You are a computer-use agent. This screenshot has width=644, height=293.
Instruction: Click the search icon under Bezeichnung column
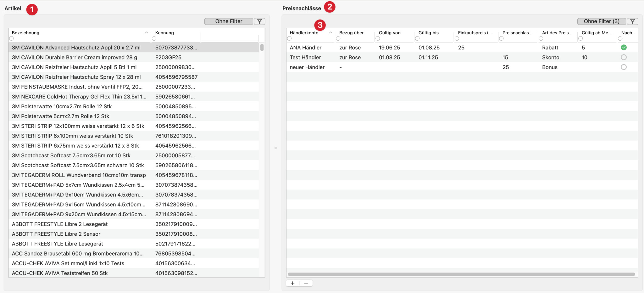click(x=12, y=38)
